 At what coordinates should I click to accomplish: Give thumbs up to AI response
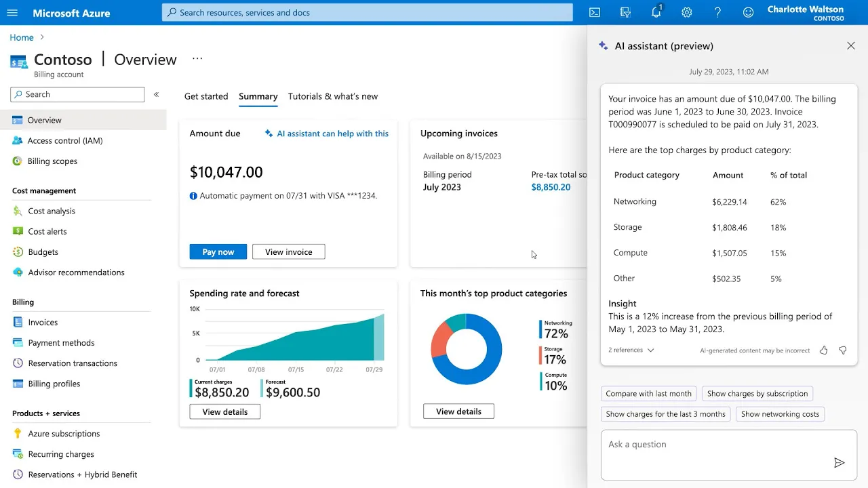pos(824,350)
